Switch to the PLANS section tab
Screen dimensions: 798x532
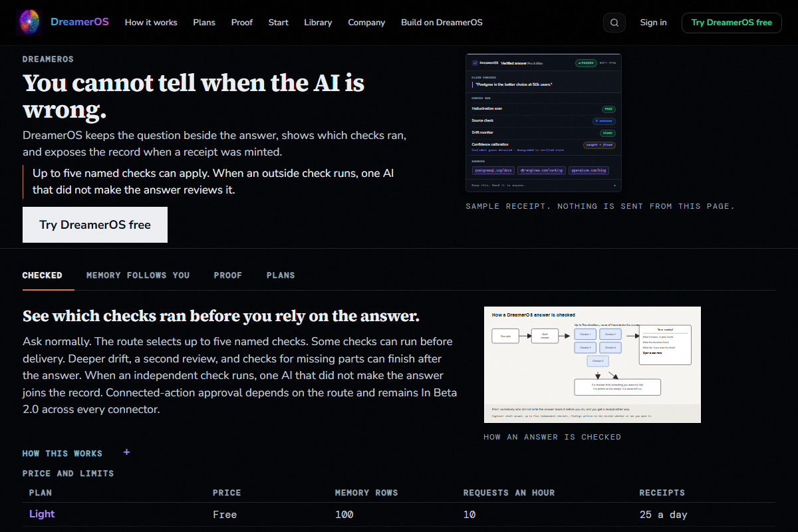281,275
